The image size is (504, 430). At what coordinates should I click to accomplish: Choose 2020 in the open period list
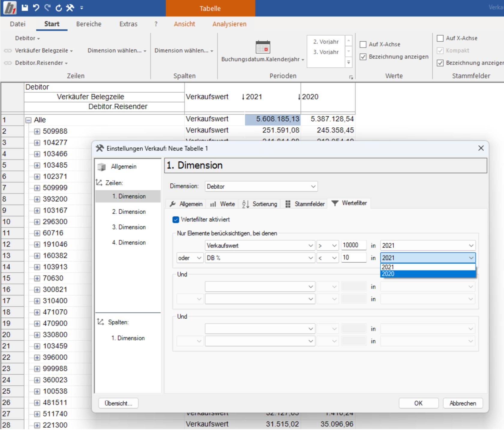[x=428, y=274]
